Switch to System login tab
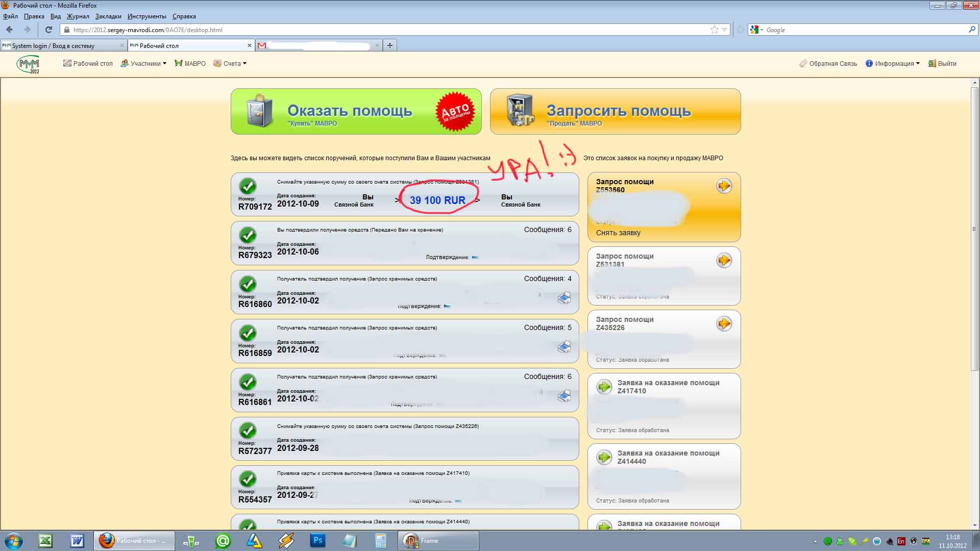Image resolution: width=980 pixels, height=551 pixels. pyautogui.click(x=63, y=45)
